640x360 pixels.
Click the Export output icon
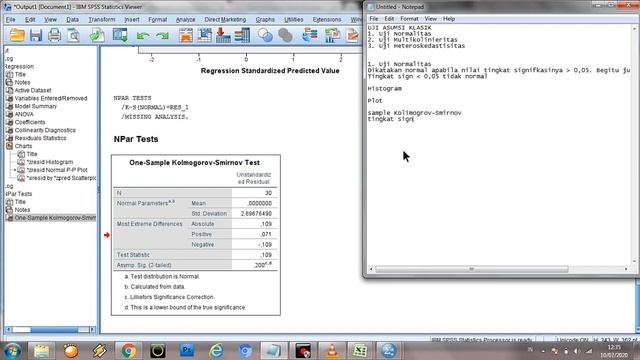(97, 36)
